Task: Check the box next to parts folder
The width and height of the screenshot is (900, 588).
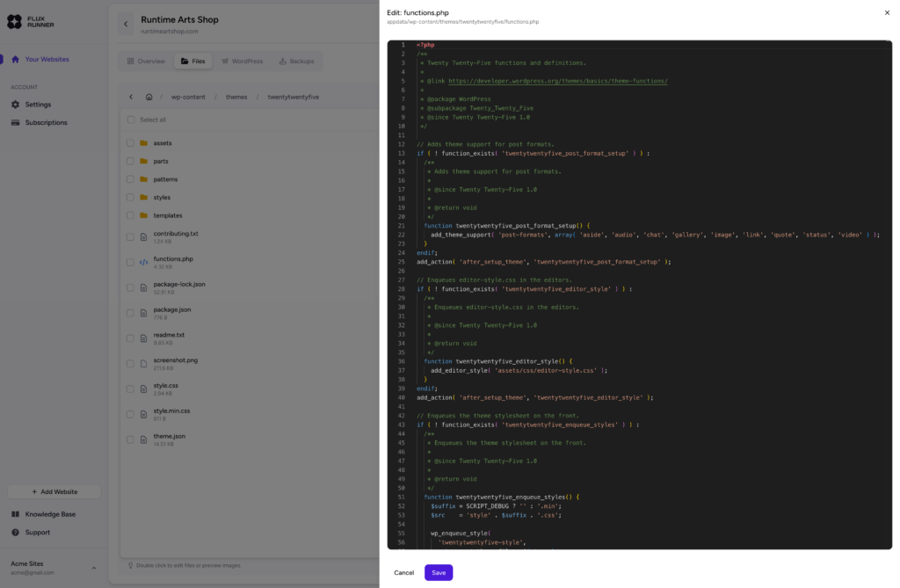Action: tap(130, 162)
